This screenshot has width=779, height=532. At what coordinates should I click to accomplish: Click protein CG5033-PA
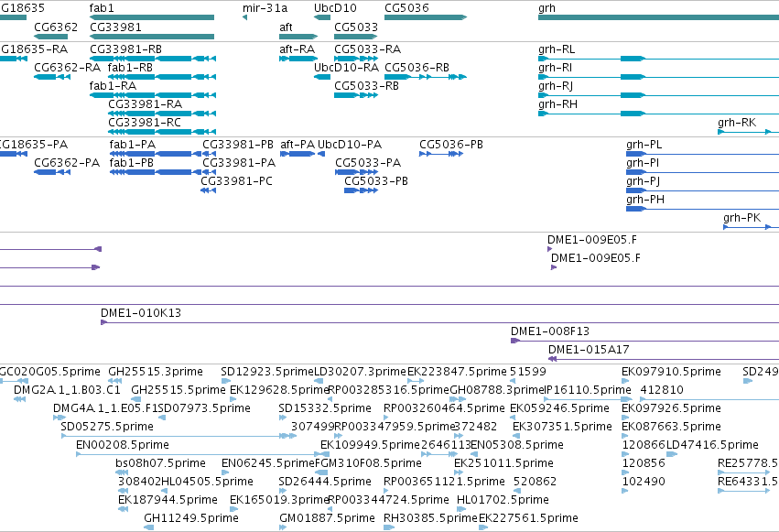[x=356, y=172]
